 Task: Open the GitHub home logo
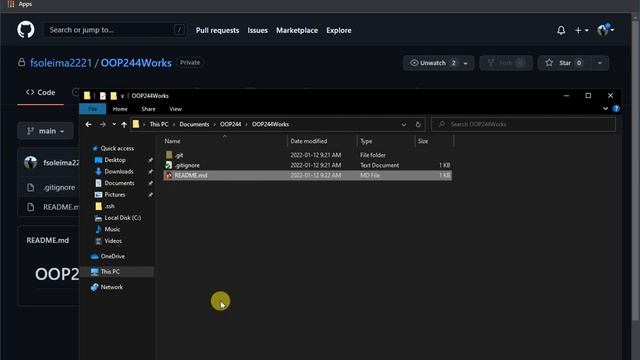point(26,30)
